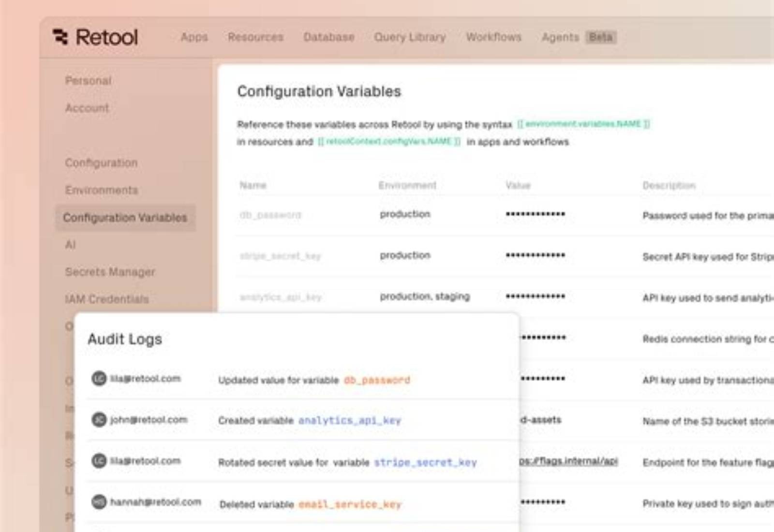This screenshot has width=774, height=532.
Task: Select Configuration Variables sidebar item
Action: pos(125,218)
